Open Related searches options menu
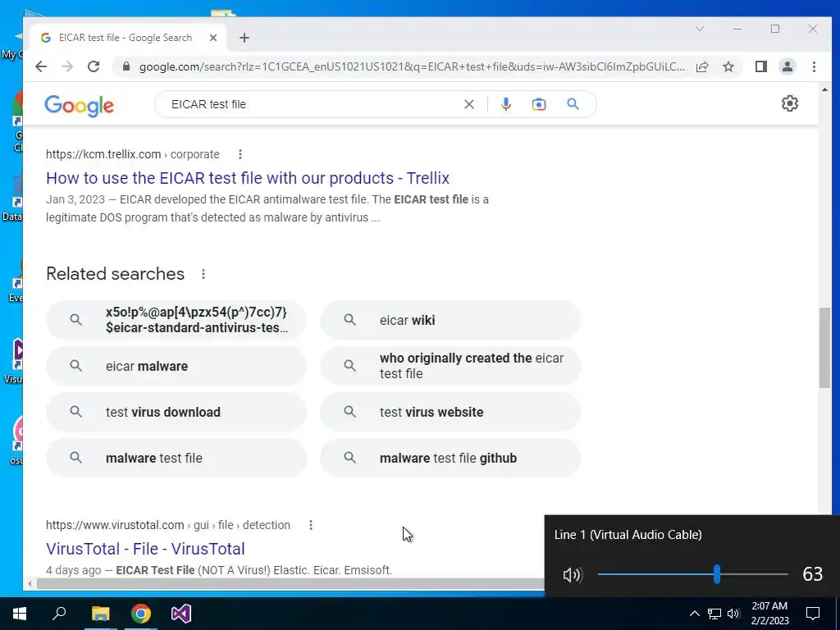This screenshot has width=840, height=630. [x=203, y=274]
